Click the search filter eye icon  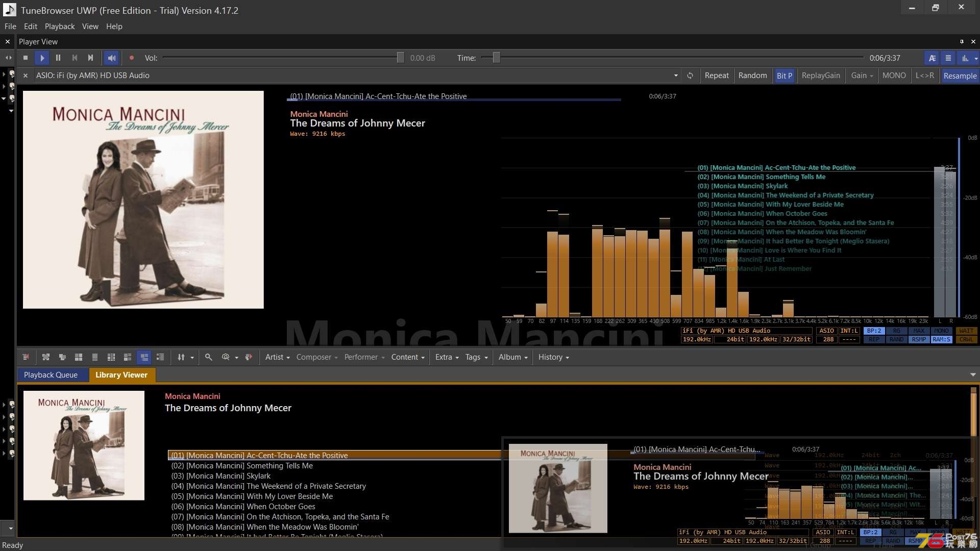226,357
